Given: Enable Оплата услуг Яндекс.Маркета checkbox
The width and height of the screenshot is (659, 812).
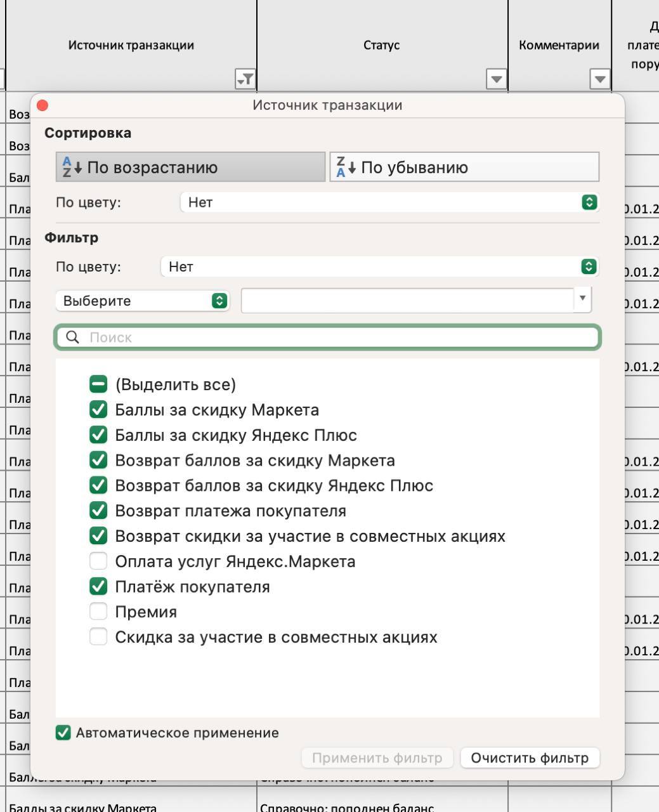Looking at the screenshot, I should point(98,561).
